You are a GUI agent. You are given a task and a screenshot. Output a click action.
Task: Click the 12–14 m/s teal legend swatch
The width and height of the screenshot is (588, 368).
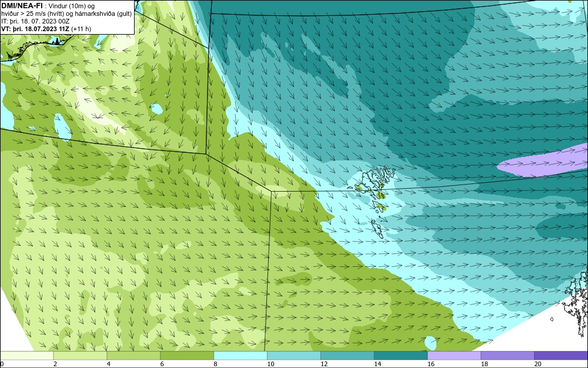348,356
